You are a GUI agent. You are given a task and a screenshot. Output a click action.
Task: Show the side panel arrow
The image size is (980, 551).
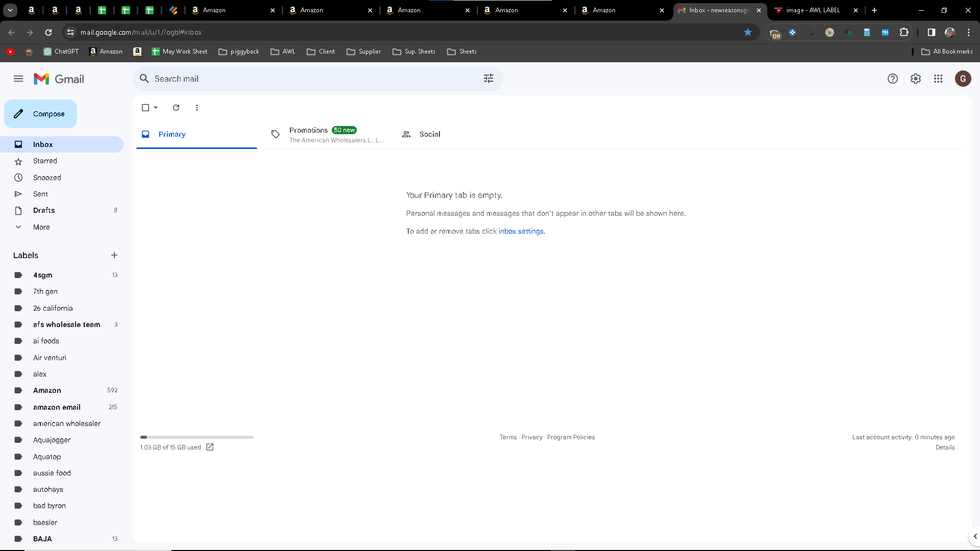pyautogui.click(x=975, y=536)
